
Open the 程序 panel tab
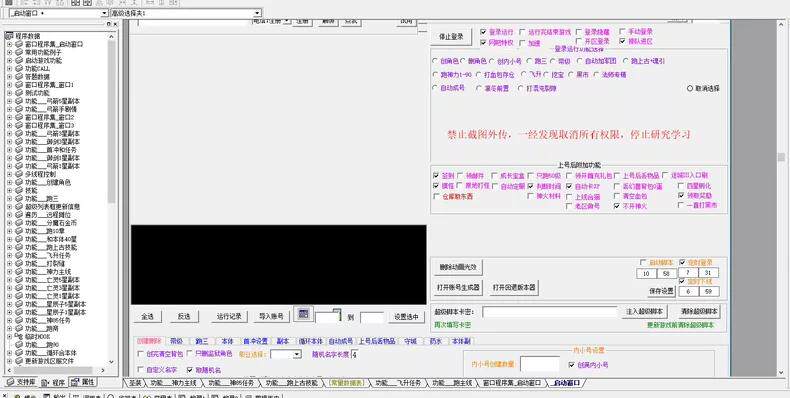click(53, 382)
